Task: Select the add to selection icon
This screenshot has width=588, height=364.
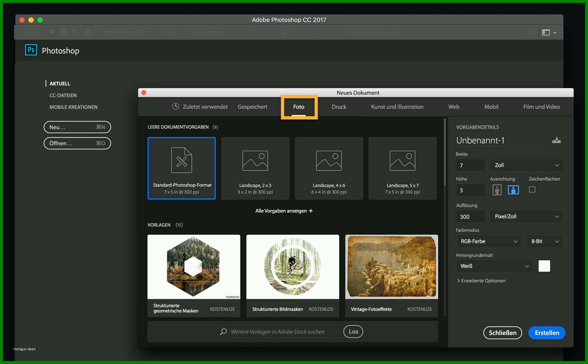Action: (64, 32)
